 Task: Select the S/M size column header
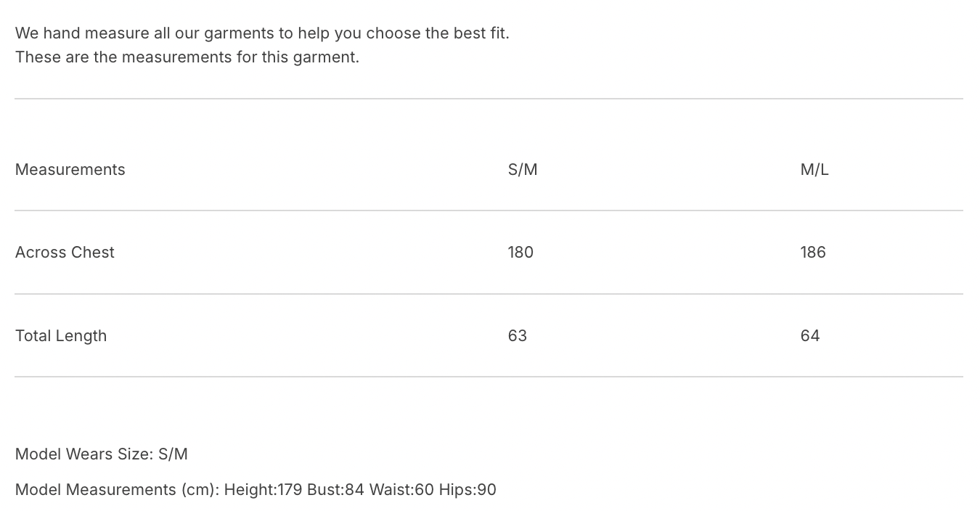click(523, 170)
